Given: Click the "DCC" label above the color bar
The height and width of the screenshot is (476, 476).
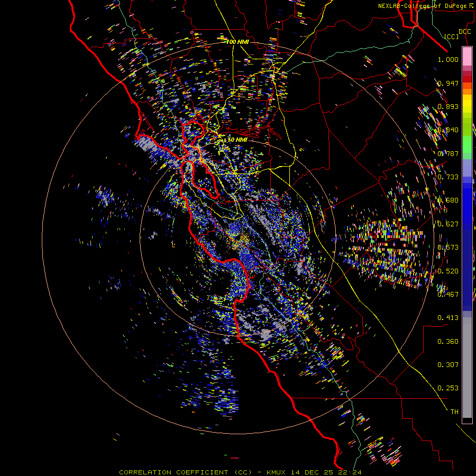Looking at the screenshot, I should point(464,32).
